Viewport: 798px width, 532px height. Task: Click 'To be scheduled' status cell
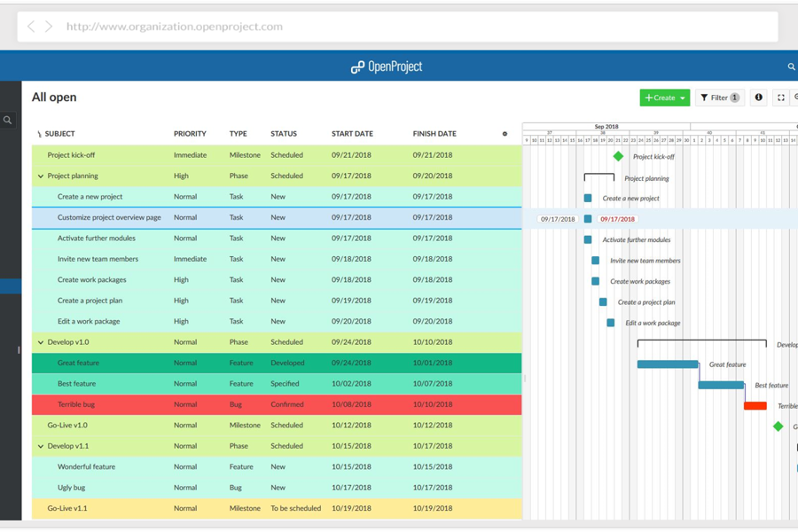pos(295,509)
